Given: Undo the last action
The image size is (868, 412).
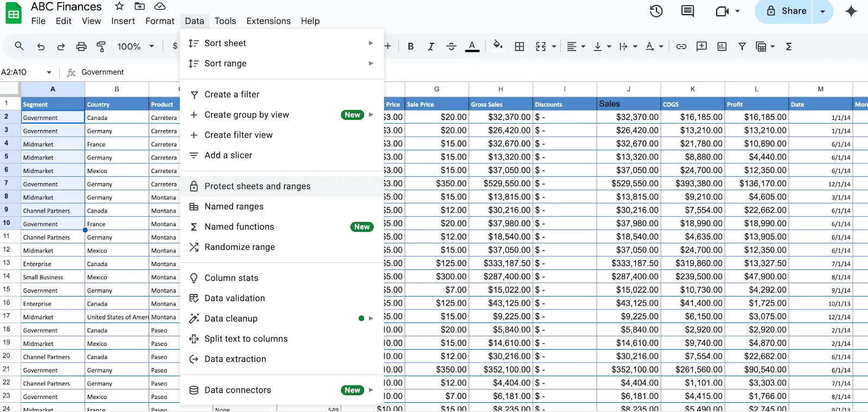Looking at the screenshot, I should coord(41,47).
